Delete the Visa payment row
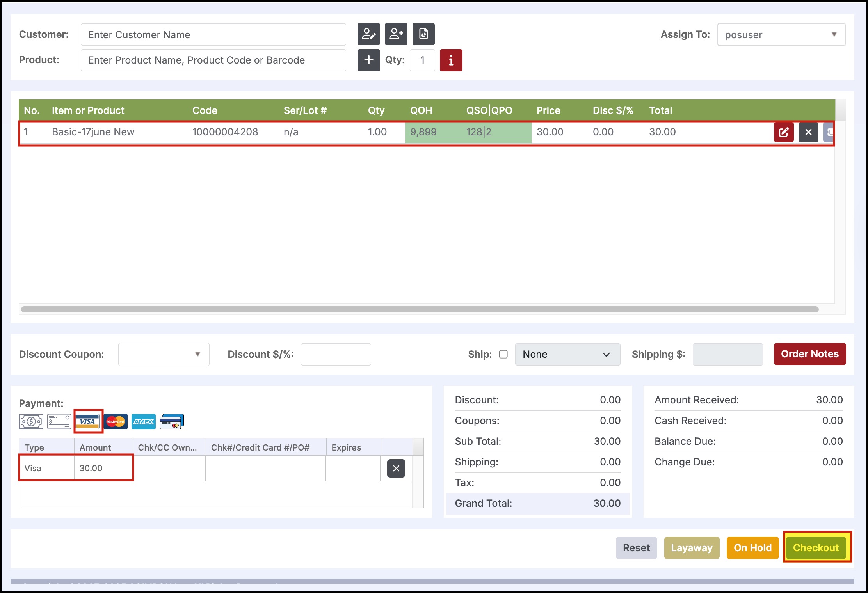The height and width of the screenshot is (593, 868). [x=396, y=468]
